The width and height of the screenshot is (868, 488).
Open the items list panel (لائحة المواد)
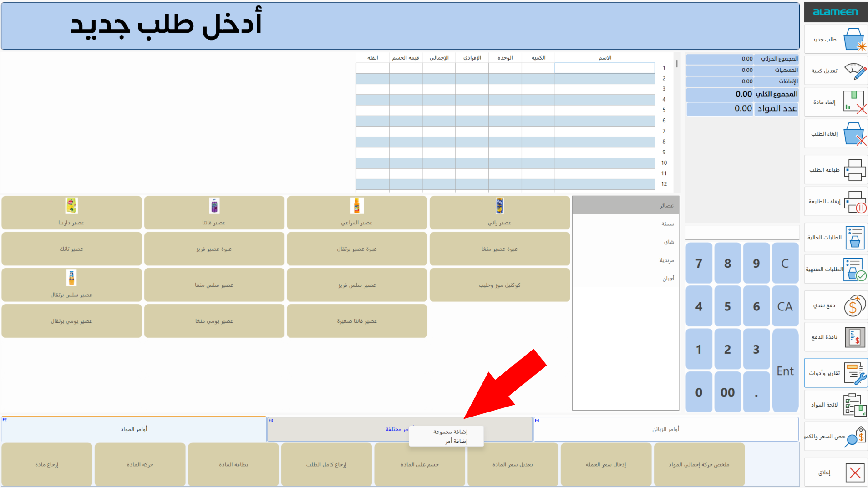tap(835, 404)
